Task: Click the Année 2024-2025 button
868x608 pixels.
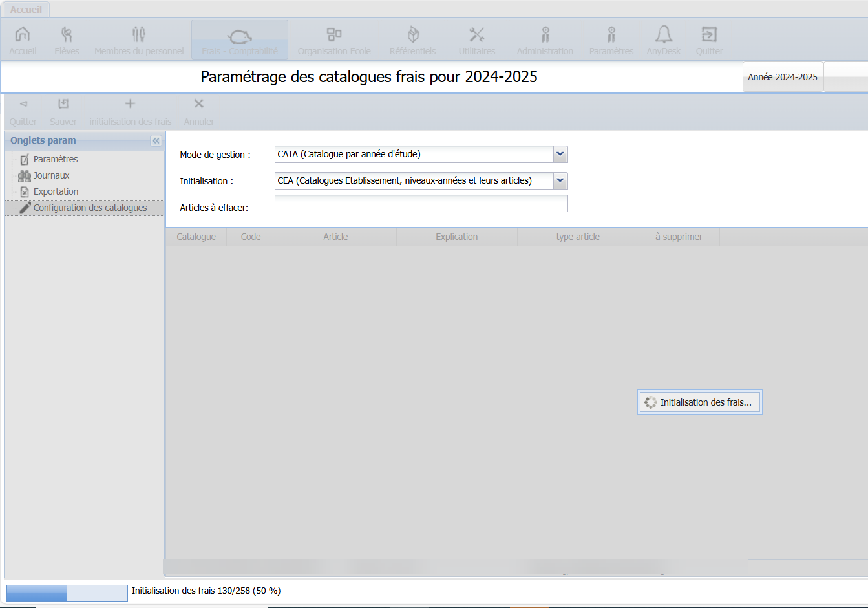Action: coord(782,77)
